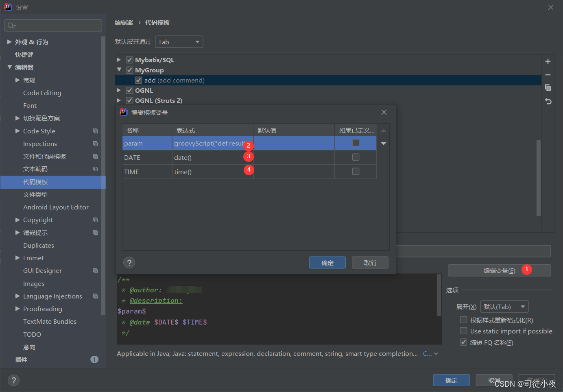Restore deleted templates with revert icon
This screenshot has height=392, width=563.
(548, 101)
